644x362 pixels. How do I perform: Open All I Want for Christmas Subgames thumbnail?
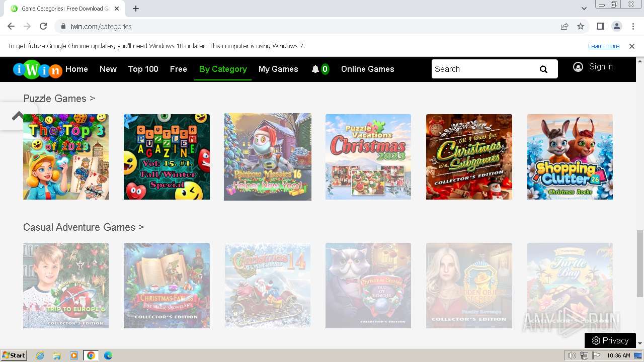469,157
